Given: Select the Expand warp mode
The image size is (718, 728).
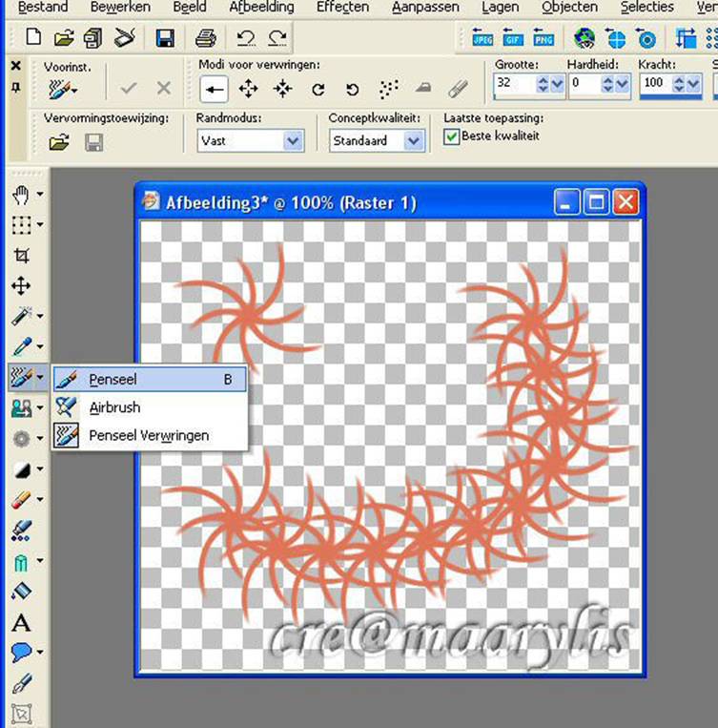Looking at the screenshot, I should tap(248, 88).
